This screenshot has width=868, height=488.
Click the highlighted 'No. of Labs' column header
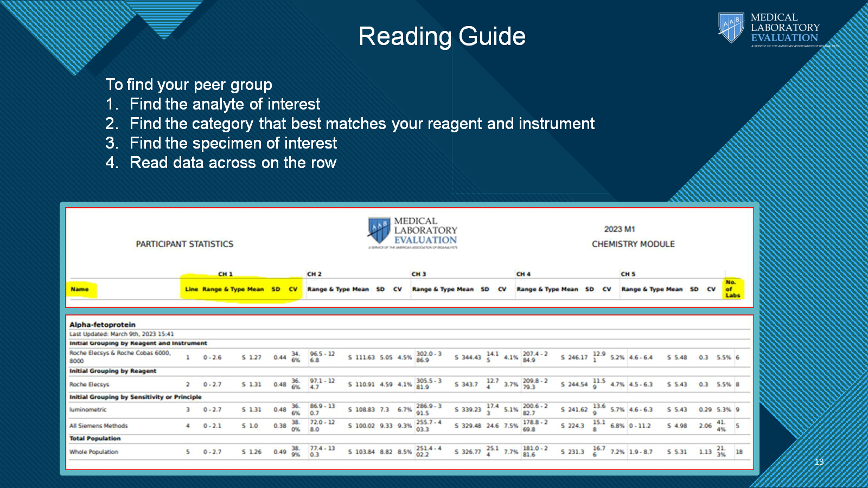point(732,288)
